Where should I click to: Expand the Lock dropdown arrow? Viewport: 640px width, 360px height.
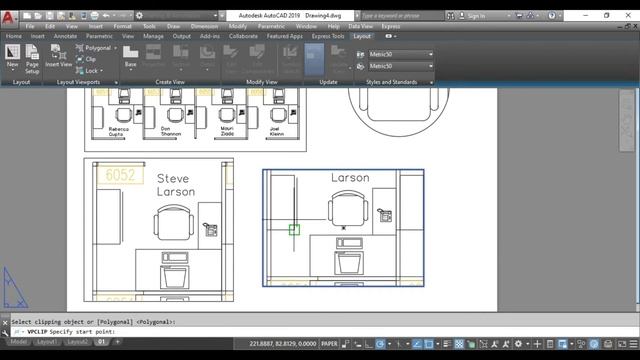[101, 71]
